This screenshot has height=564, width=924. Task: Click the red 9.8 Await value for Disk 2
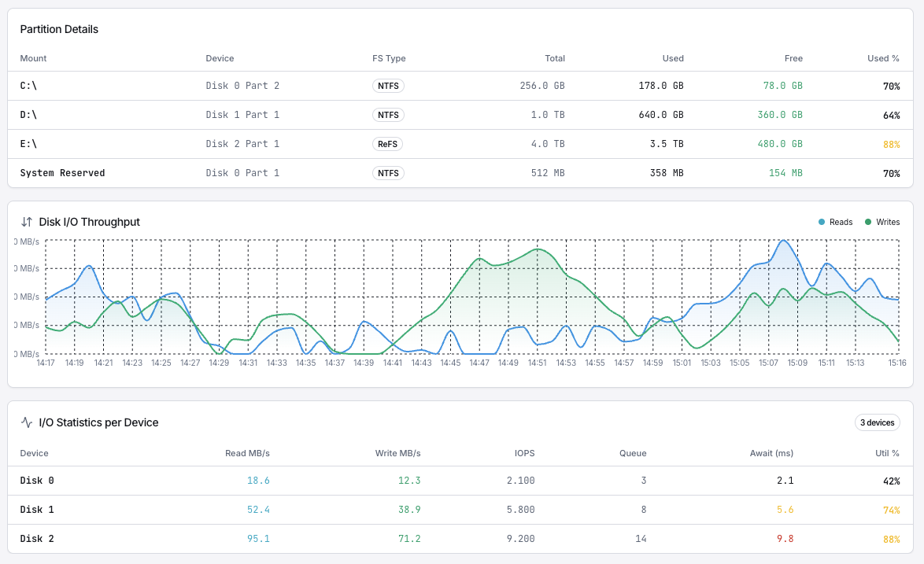tap(785, 539)
